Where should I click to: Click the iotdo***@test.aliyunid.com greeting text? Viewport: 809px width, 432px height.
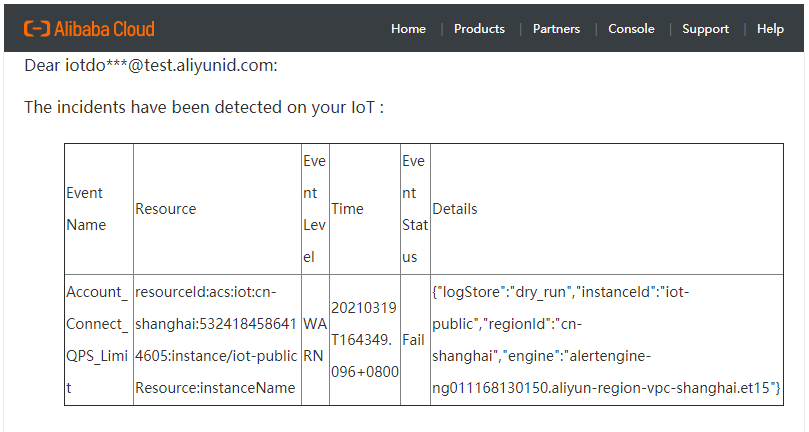click(x=151, y=66)
